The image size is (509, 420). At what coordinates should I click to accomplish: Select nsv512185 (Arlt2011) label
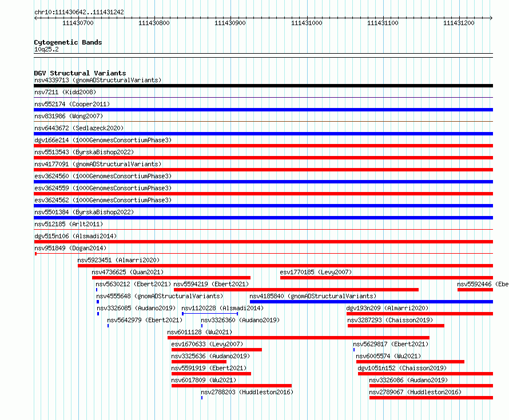click(69, 224)
